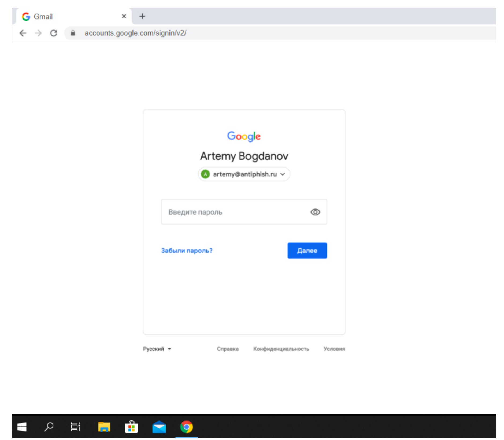Focus the 'Введите пароль' password field
Viewport: 504px width, 440px height.
point(244,212)
